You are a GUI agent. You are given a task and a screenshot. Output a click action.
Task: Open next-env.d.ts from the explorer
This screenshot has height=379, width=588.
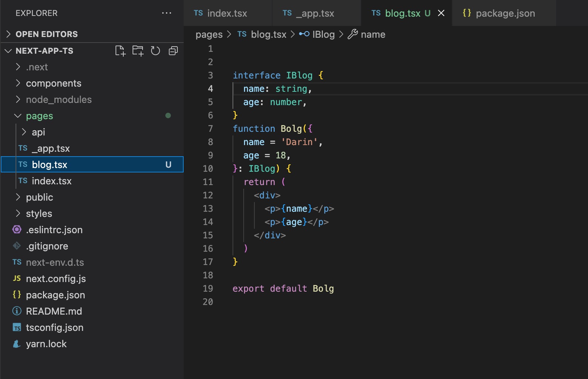[x=92, y=262]
